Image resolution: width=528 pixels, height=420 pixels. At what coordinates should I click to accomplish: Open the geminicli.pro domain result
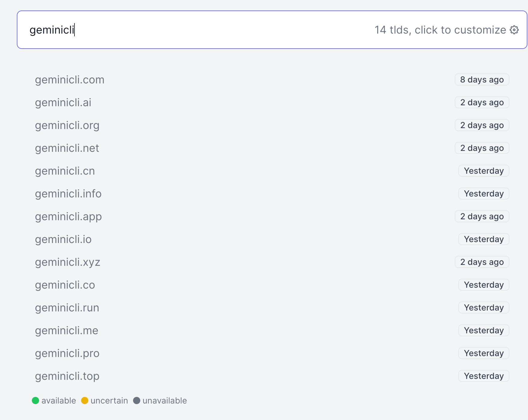coord(67,353)
